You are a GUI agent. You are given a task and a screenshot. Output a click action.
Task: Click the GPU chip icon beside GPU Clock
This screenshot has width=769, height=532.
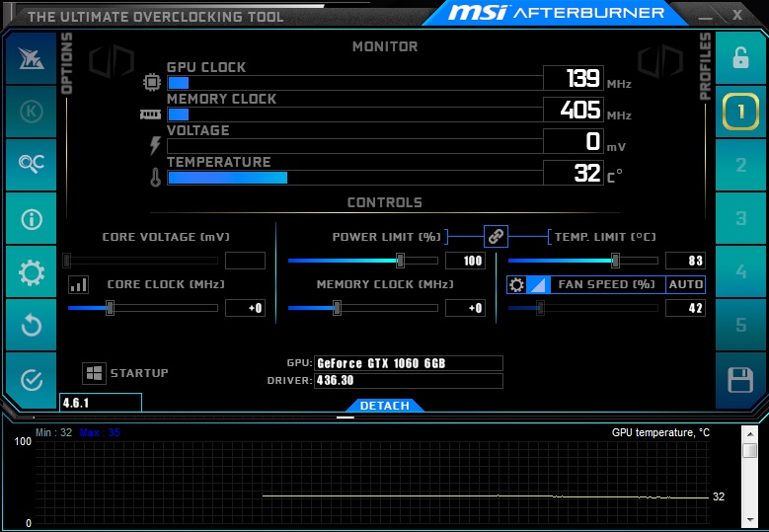click(152, 81)
